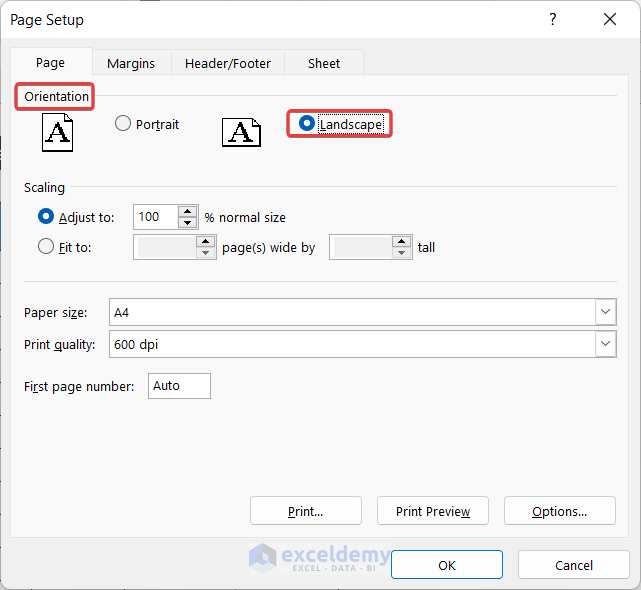Click the Print Preview button
This screenshot has height=590, width=641.
coord(432,511)
